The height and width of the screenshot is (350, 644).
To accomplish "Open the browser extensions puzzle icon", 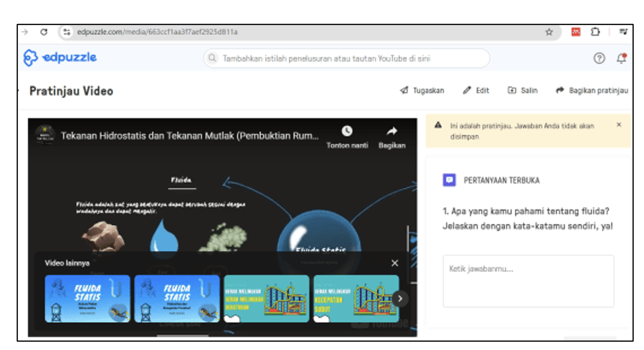I will tap(595, 32).
